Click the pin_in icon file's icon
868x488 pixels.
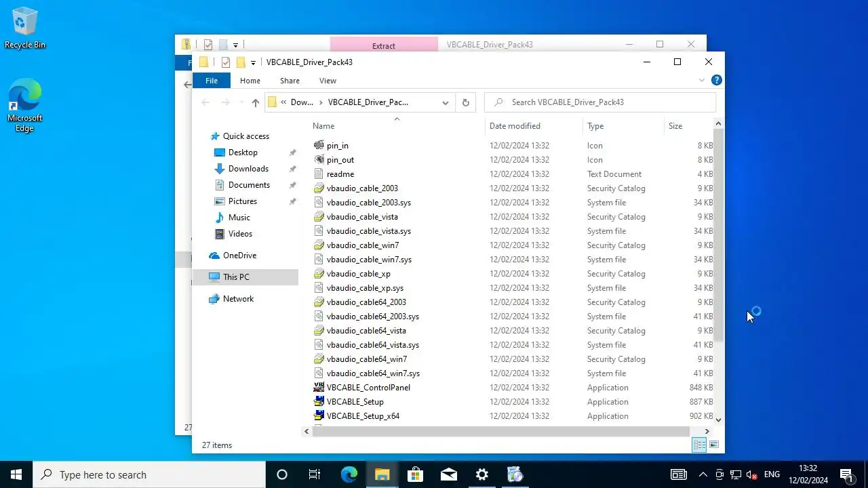click(319, 146)
